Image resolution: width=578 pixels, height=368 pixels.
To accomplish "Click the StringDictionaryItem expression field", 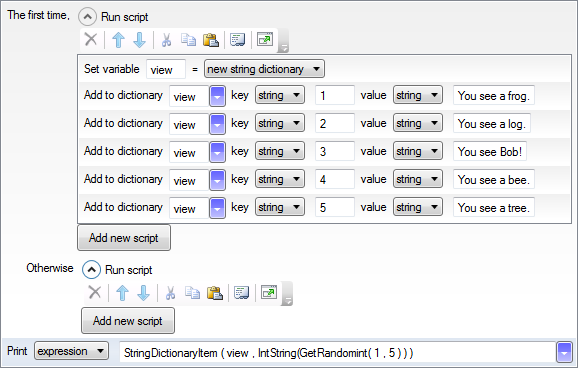I will coord(337,353).
